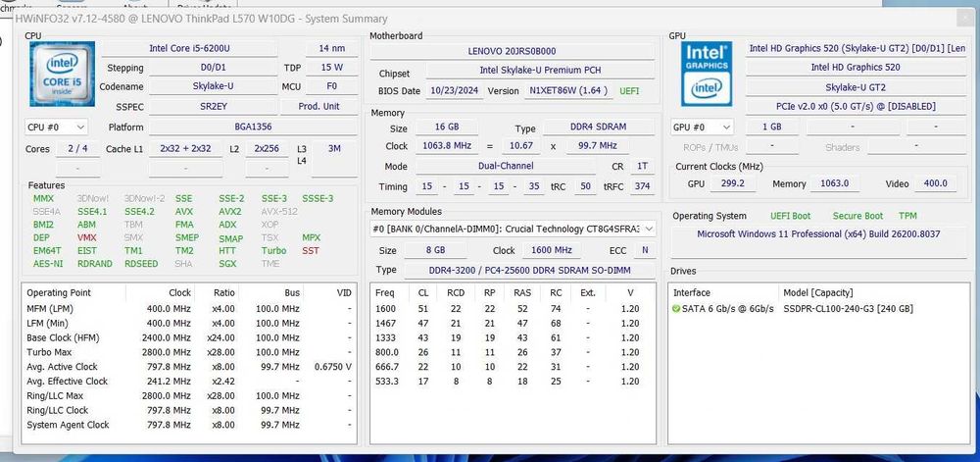Click the SR2EY SSPEC value
This screenshot has height=462, width=980.
tap(213, 106)
